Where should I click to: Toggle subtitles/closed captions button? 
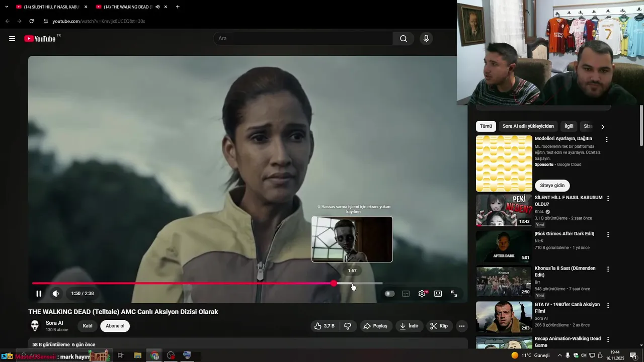[x=406, y=294]
